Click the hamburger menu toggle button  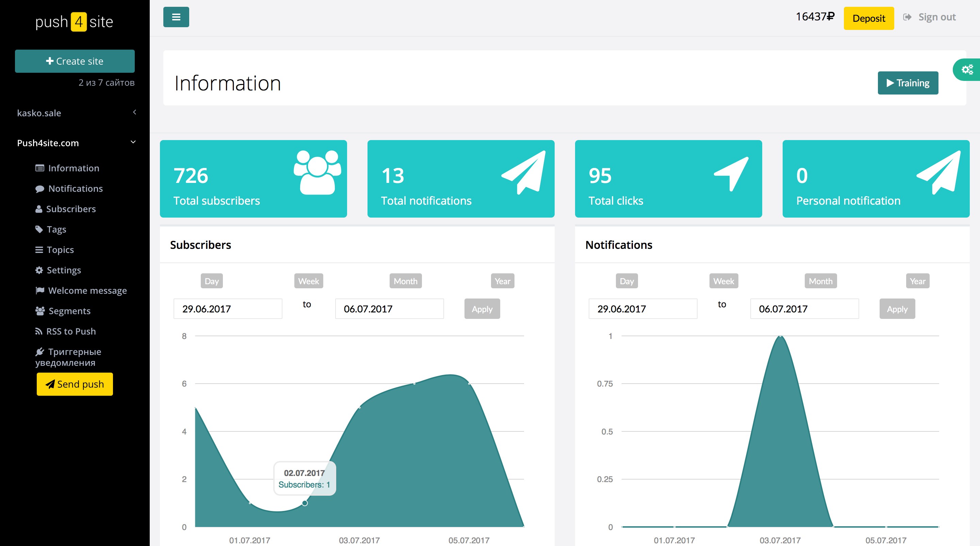click(176, 17)
